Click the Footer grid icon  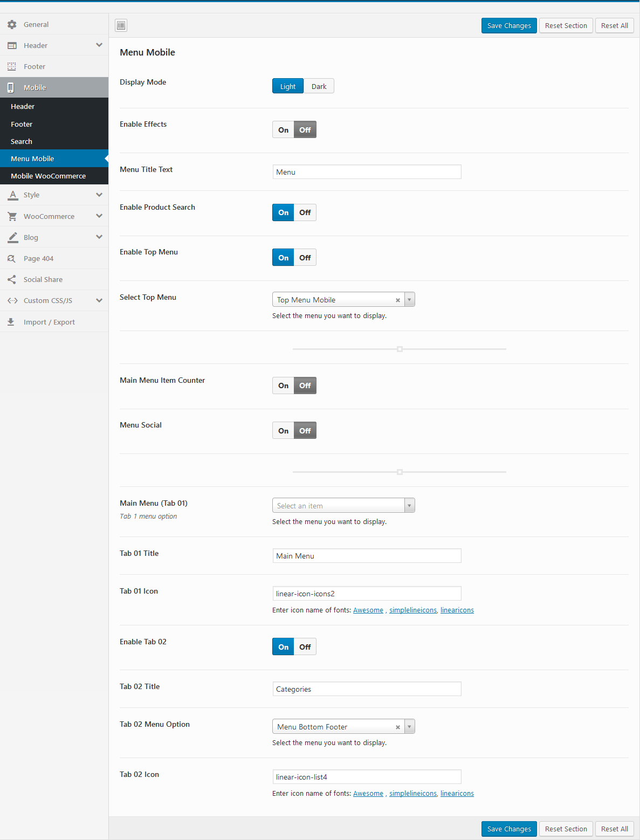pyautogui.click(x=12, y=66)
